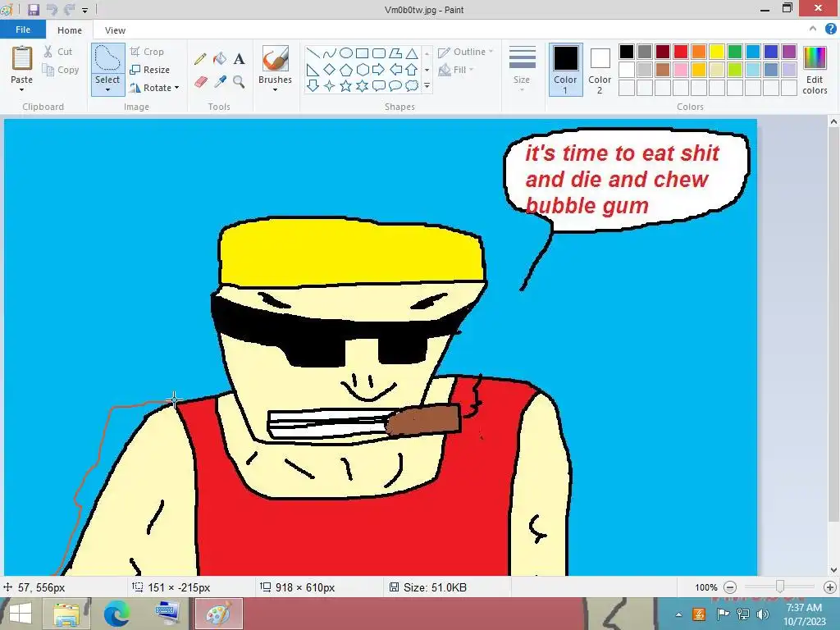Click canvas vertical scrollbar up arrow
Viewport: 840px width, 630px height.
pyautogui.click(x=833, y=122)
